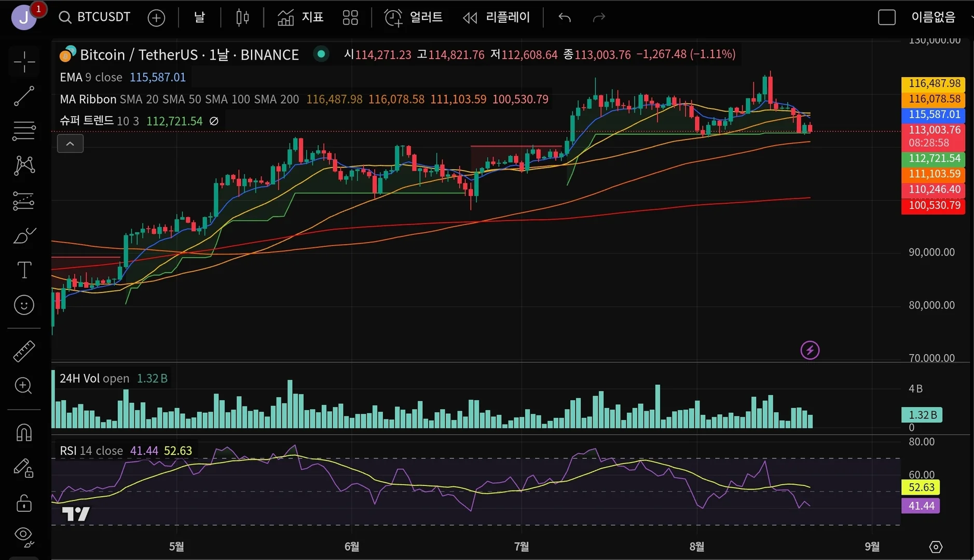
Task: Collapse the indicator legend with chevron
Action: (70, 144)
